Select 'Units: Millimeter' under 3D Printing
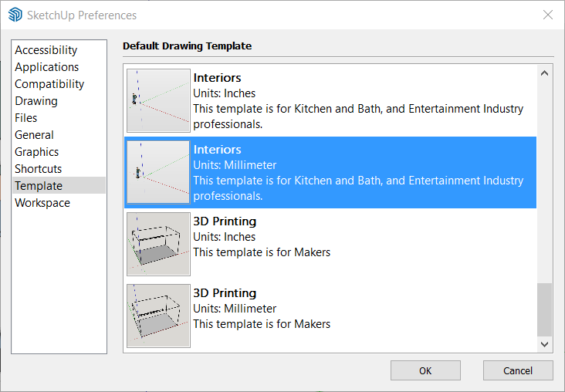565x392 pixels. [x=235, y=309]
